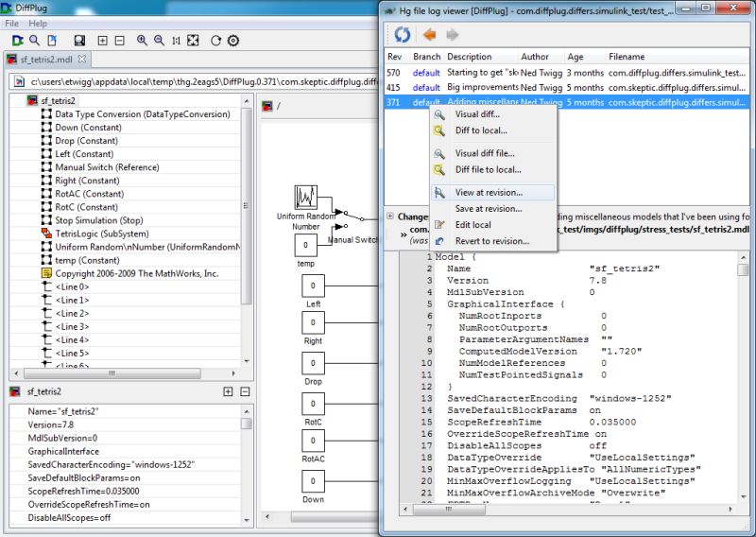Open settings with the gear icon
Image resolution: width=756 pixels, height=537 pixels.
click(x=233, y=41)
